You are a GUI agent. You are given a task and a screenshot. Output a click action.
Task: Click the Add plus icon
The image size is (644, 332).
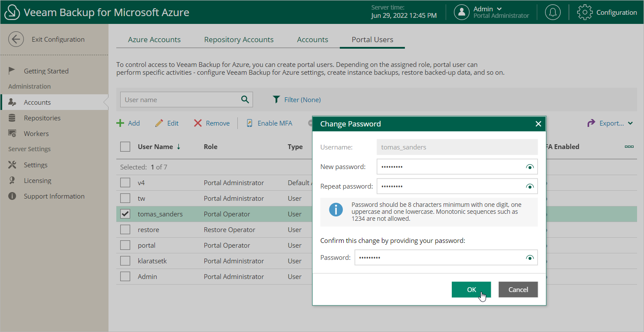point(120,123)
